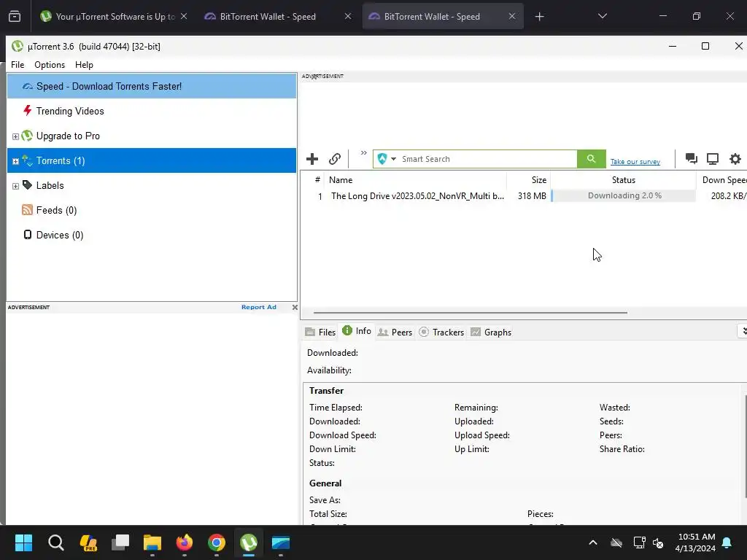Sort torrents by Size column
The height and width of the screenshot is (560, 747).
528,180
